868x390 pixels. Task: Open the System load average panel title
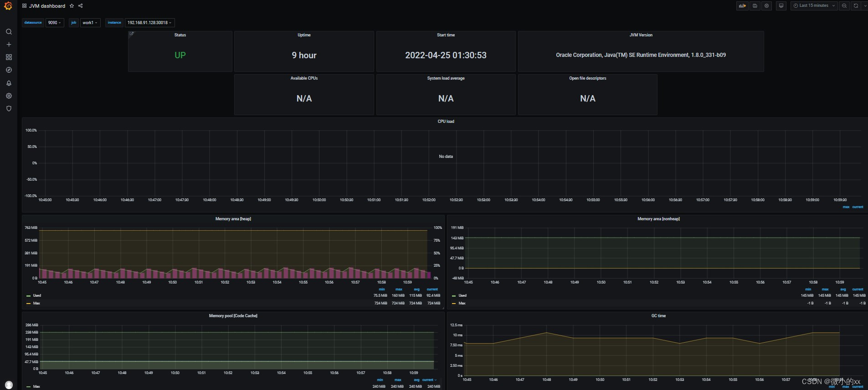pyautogui.click(x=446, y=78)
